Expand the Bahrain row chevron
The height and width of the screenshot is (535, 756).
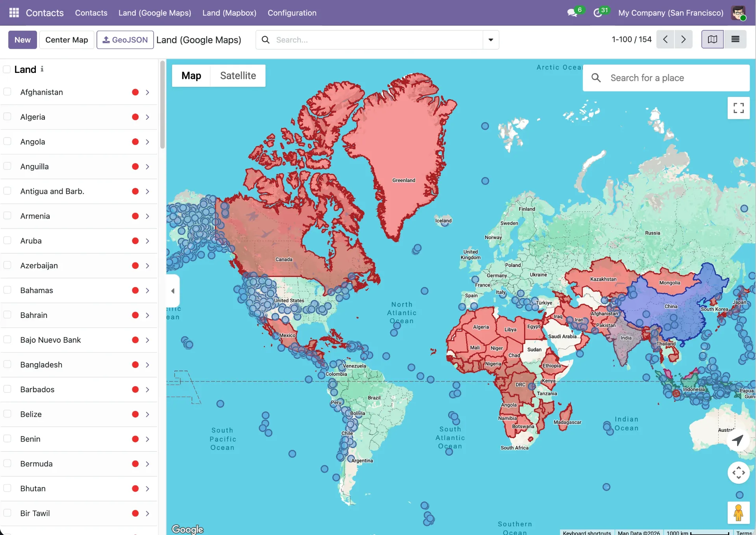(x=147, y=315)
